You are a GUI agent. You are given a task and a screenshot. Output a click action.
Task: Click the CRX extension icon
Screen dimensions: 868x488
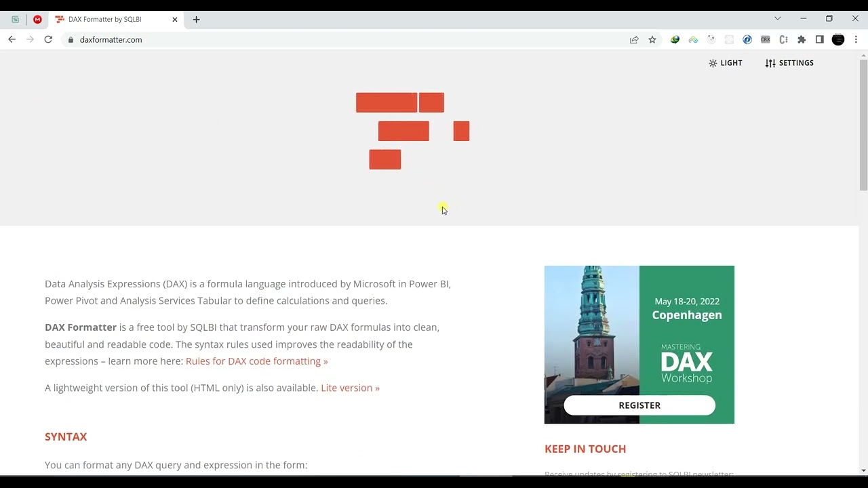(766, 39)
